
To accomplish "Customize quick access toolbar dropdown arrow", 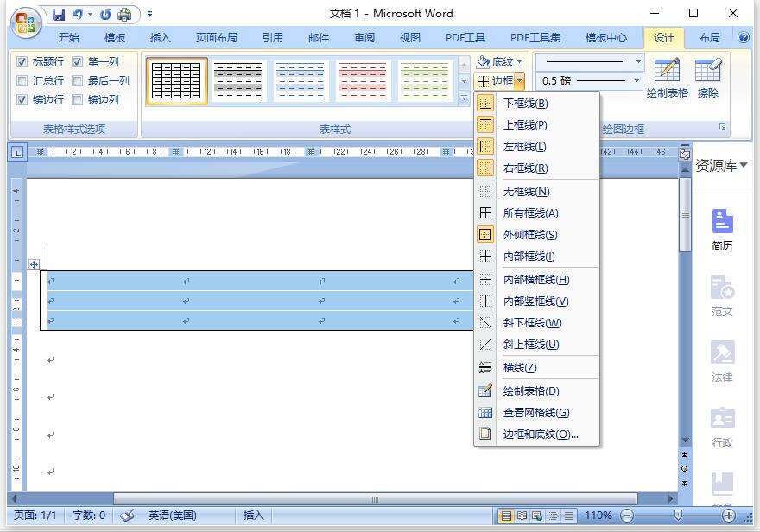I will [149, 15].
